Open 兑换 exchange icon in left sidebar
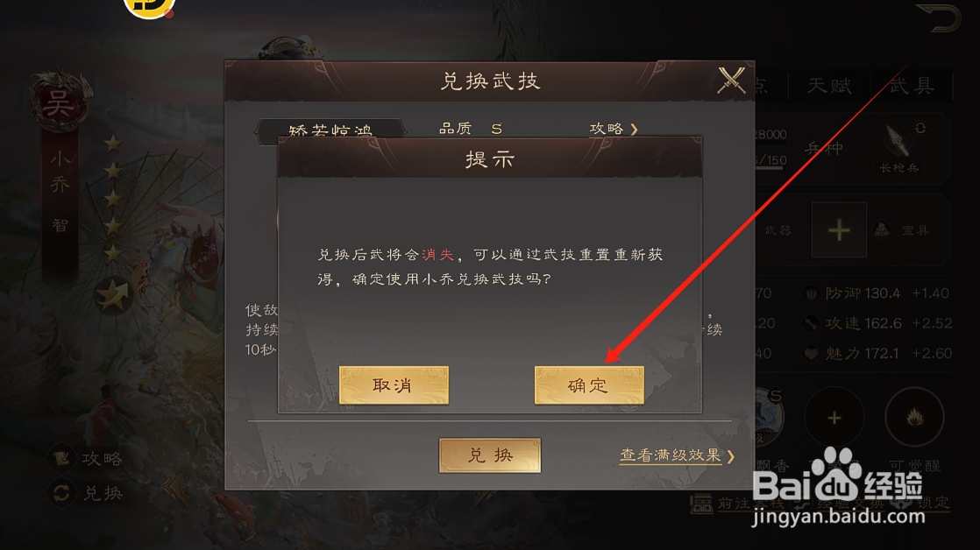 coord(60,493)
